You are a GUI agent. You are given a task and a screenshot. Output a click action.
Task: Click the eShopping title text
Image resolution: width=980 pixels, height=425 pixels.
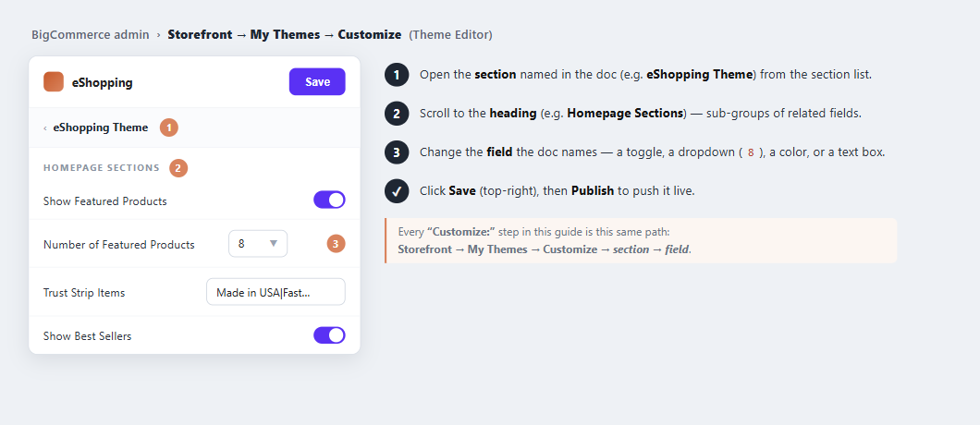pyautogui.click(x=103, y=82)
